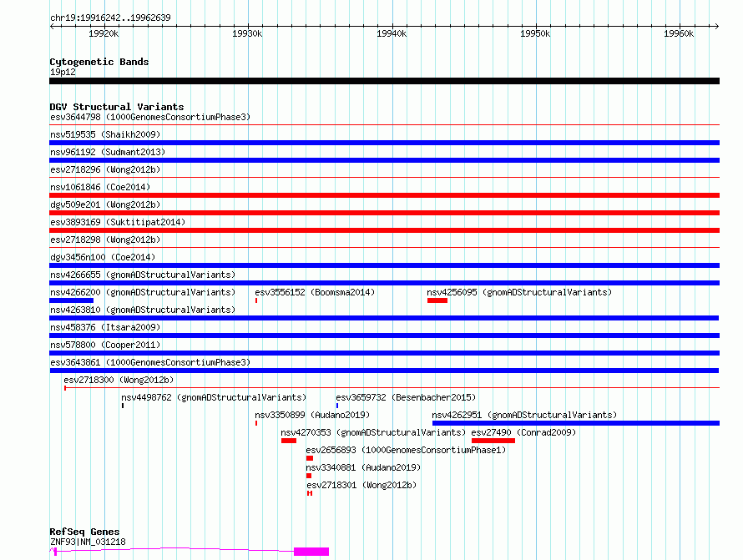Click the nsv4270353 (gnomADStructuralVariants) label
Viewport: 743px width, 560px height.
point(373,432)
